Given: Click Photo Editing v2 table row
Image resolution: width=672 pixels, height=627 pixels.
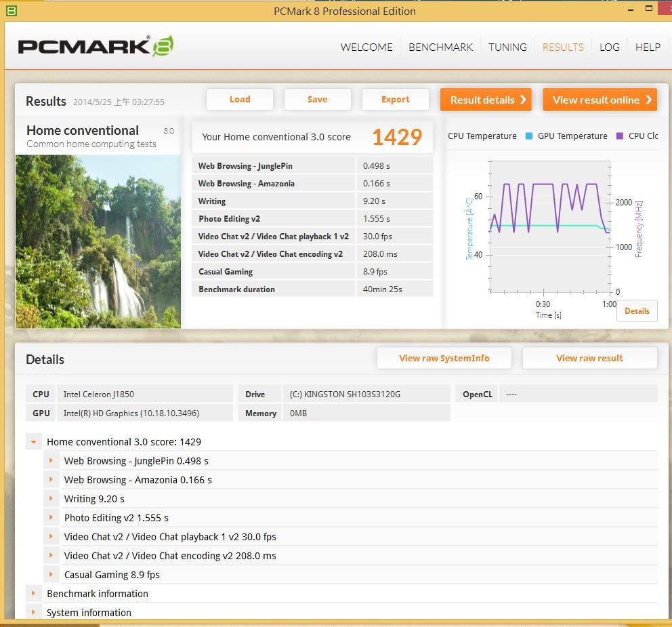Looking at the screenshot, I should coord(312,218).
